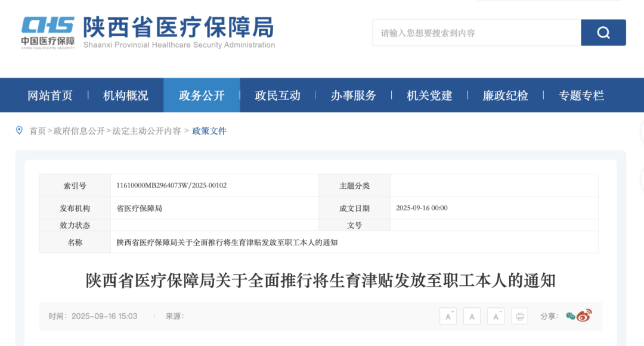This screenshot has width=644, height=346.
Task: Open the 网站首页 navigation item
Action: 50,95
